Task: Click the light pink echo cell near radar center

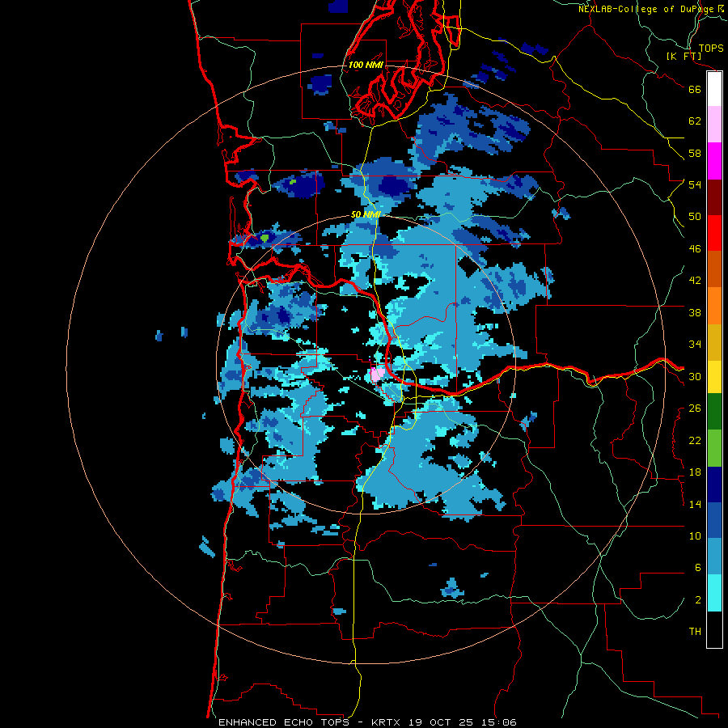Action: tap(378, 375)
